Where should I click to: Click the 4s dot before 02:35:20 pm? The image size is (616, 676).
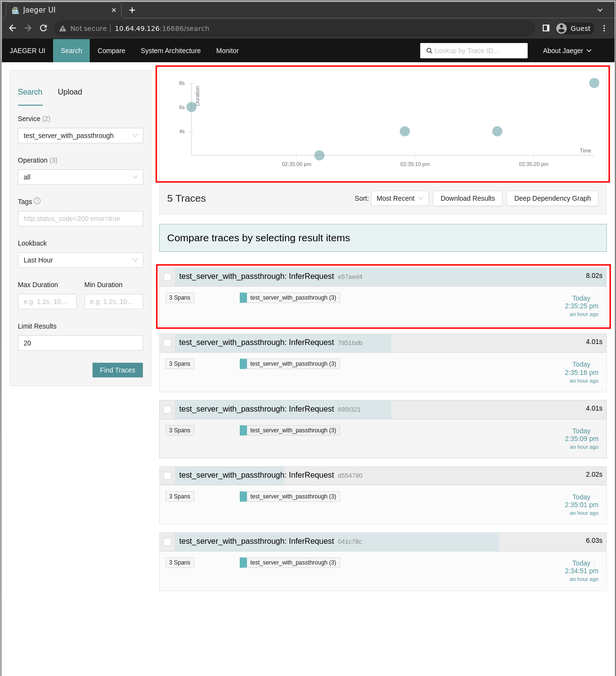[x=497, y=131]
